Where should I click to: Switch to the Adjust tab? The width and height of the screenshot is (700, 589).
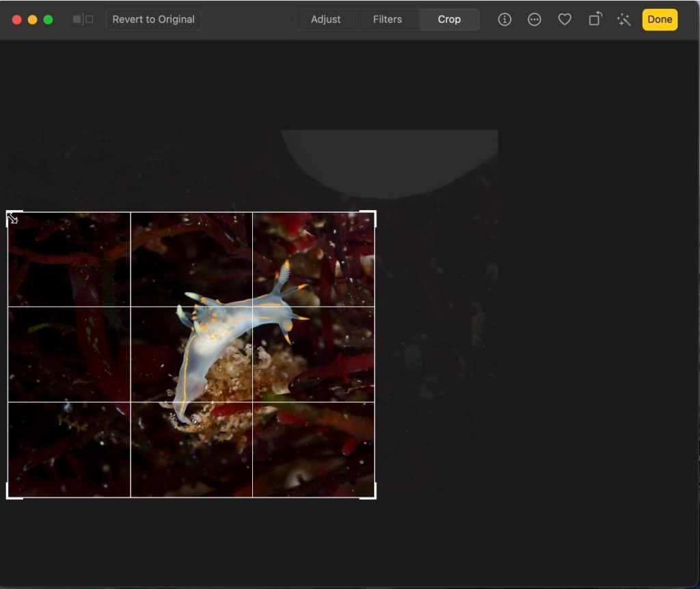click(x=326, y=19)
